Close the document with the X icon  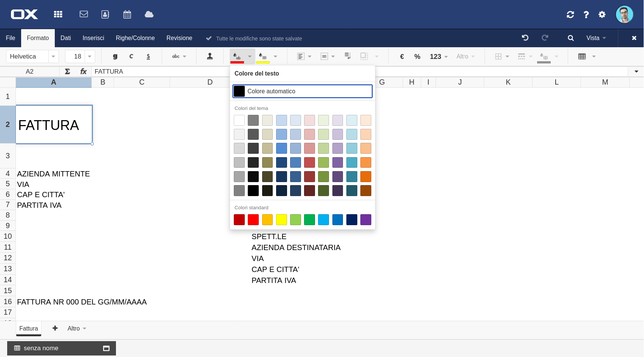[634, 38]
